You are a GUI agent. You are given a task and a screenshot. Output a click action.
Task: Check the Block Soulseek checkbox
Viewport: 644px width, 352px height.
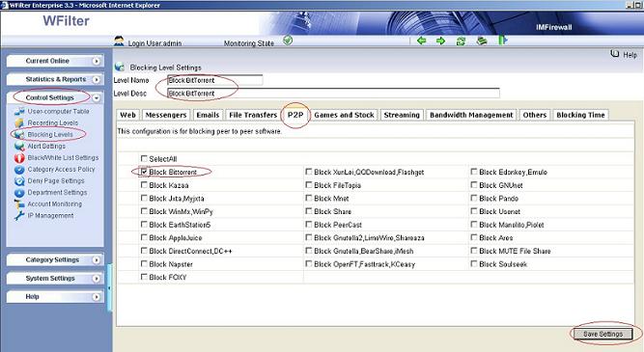point(474,263)
